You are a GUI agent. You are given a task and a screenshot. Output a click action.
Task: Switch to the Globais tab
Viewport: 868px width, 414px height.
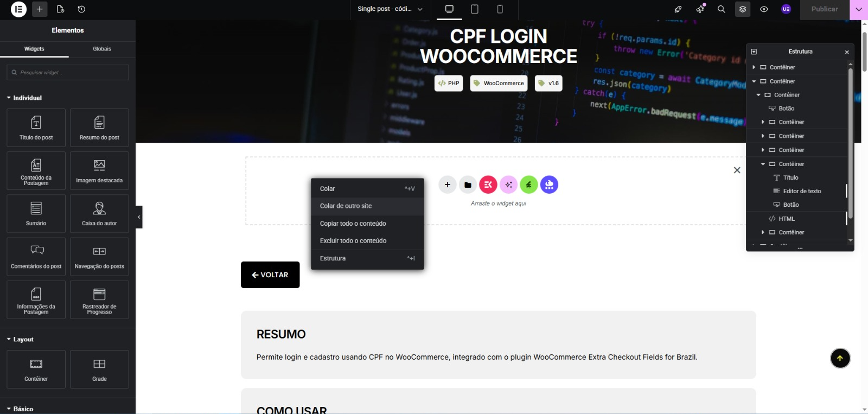point(102,49)
